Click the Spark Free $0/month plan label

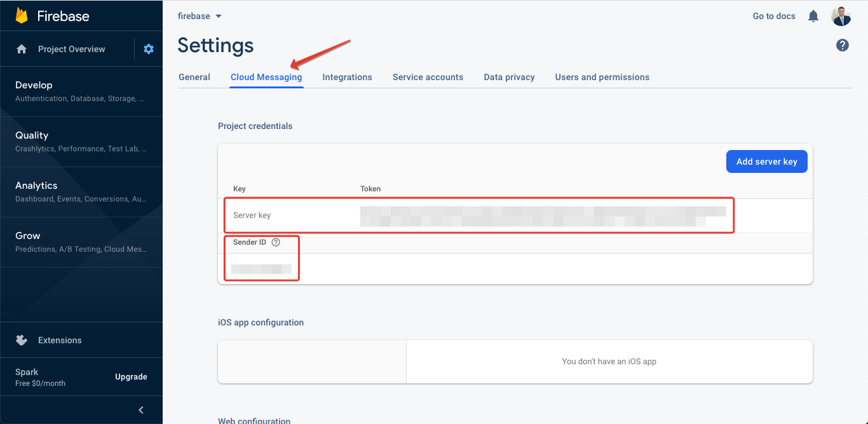point(40,377)
